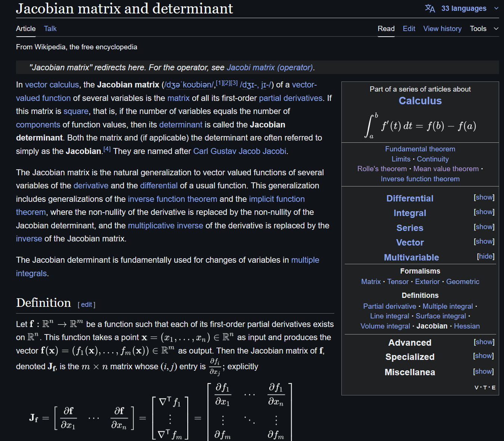Open the matrix link in intro
Screen dimensions: 504x441
coord(178,98)
